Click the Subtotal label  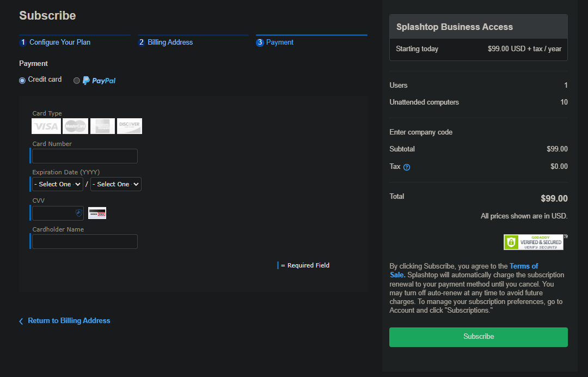402,149
